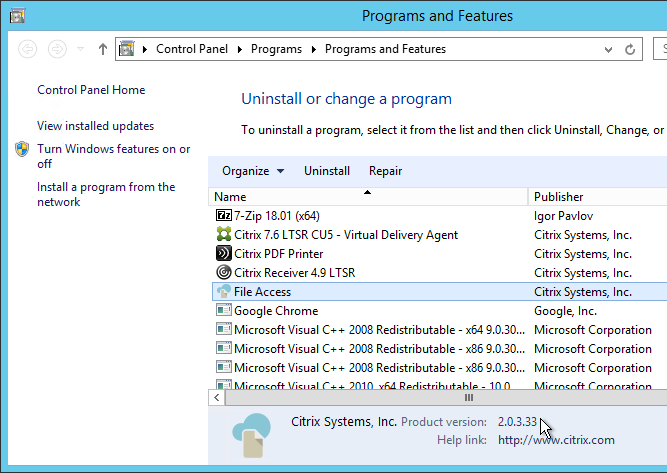Click the Uninstall or change a program heading

tap(346, 99)
